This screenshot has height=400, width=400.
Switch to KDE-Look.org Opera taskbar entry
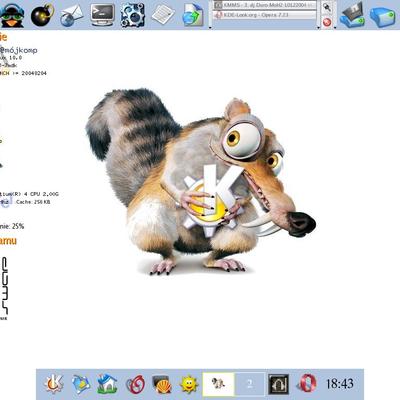[265, 15]
